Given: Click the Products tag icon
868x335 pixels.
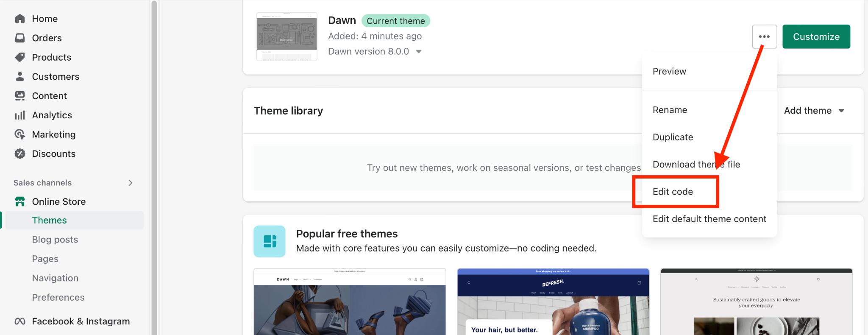Looking at the screenshot, I should point(20,57).
